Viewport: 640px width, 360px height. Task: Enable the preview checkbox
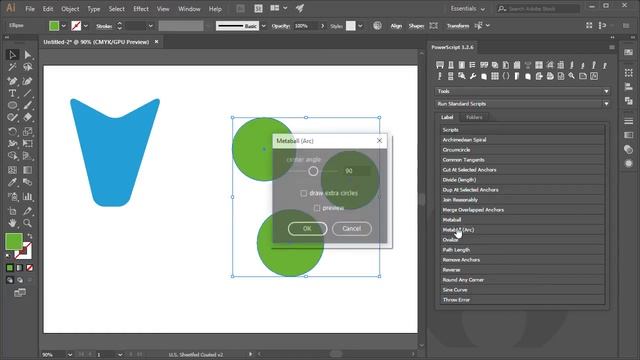point(317,208)
